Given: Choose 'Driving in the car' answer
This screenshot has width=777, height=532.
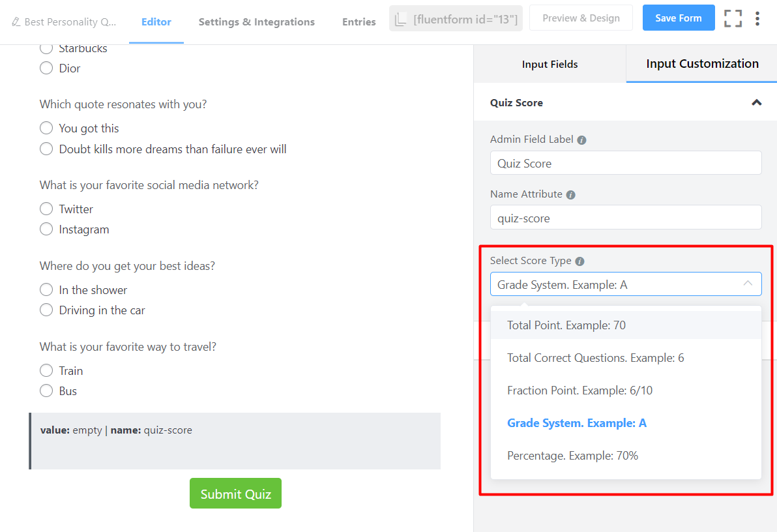Looking at the screenshot, I should tap(46, 310).
